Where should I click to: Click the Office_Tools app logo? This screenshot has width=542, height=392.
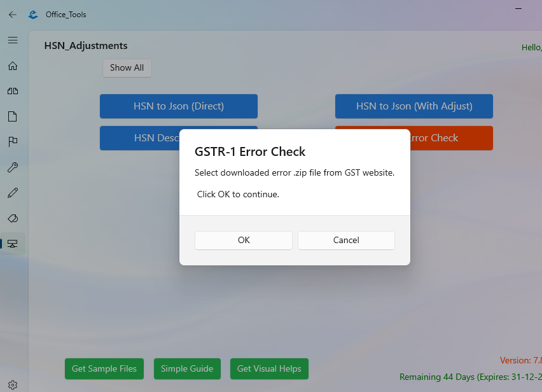click(x=32, y=14)
